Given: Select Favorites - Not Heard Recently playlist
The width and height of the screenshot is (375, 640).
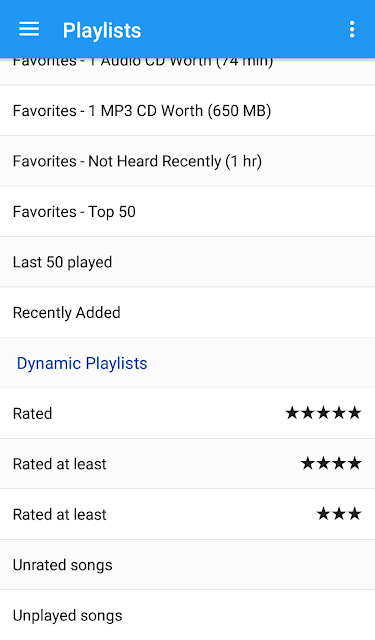Looking at the screenshot, I should (187, 161).
